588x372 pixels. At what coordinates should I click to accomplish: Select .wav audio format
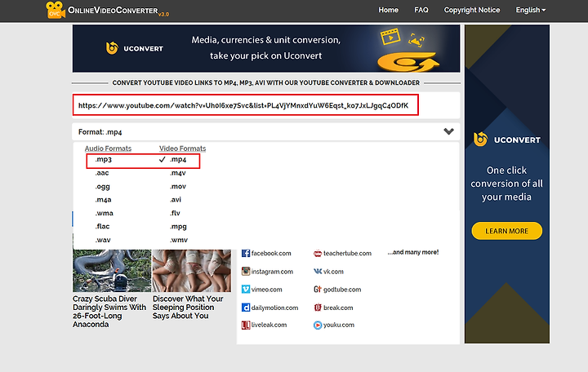pyautogui.click(x=103, y=240)
